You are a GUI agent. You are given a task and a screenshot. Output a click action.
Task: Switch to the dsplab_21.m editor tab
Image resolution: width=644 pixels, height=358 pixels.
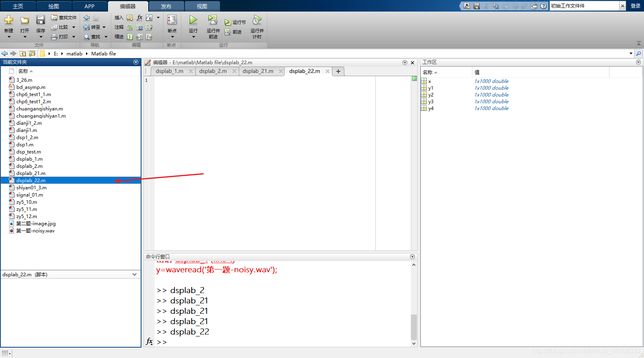[x=258, y=71]
